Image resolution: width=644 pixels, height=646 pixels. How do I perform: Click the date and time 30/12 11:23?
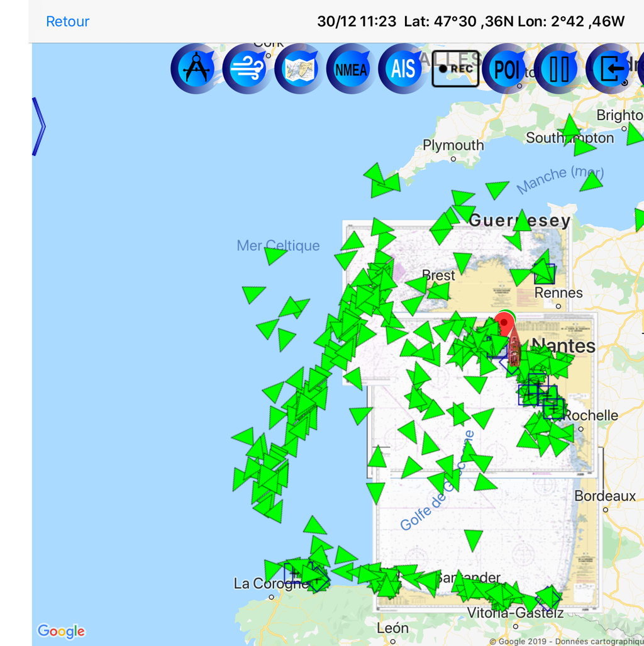(x=357, y=21)
